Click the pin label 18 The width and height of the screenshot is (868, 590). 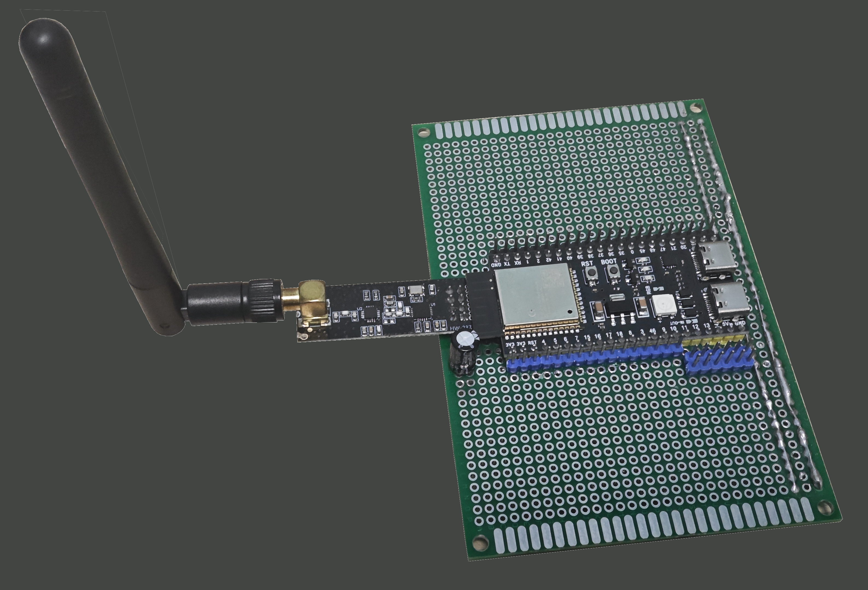(x=620, y=334)
